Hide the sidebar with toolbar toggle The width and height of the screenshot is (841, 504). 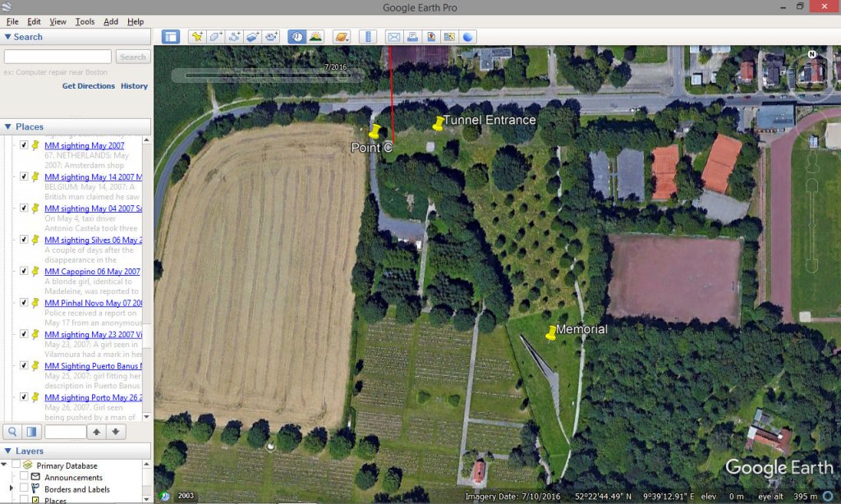pyautogui.click(x=171, y=36)
